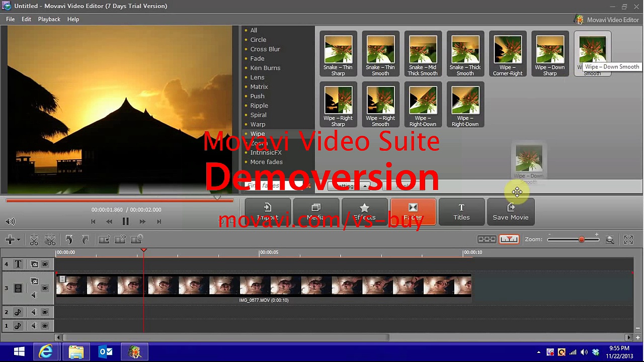
Task: Click the Save Movie button
Action: 510,212
